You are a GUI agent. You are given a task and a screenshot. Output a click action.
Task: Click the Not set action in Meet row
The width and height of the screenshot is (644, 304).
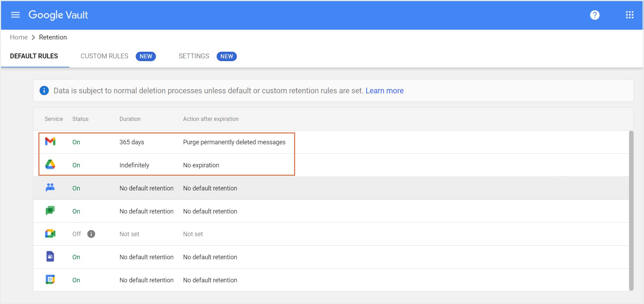click(193, 234)
